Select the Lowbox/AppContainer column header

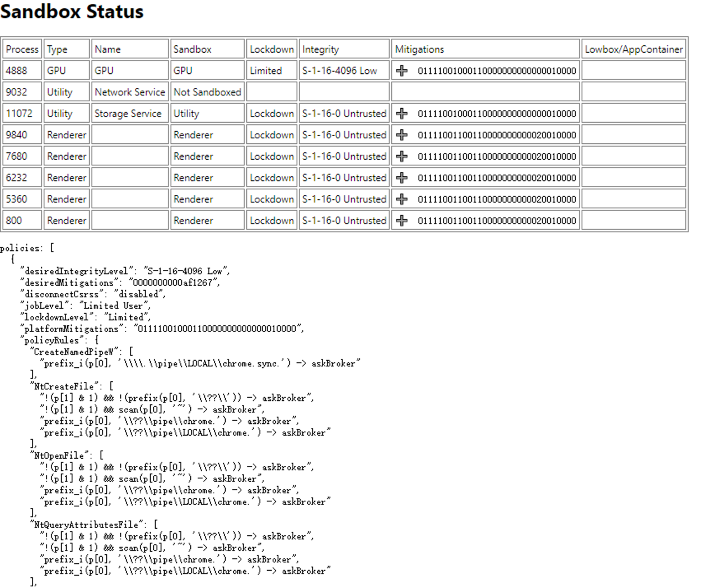(633, 49)
